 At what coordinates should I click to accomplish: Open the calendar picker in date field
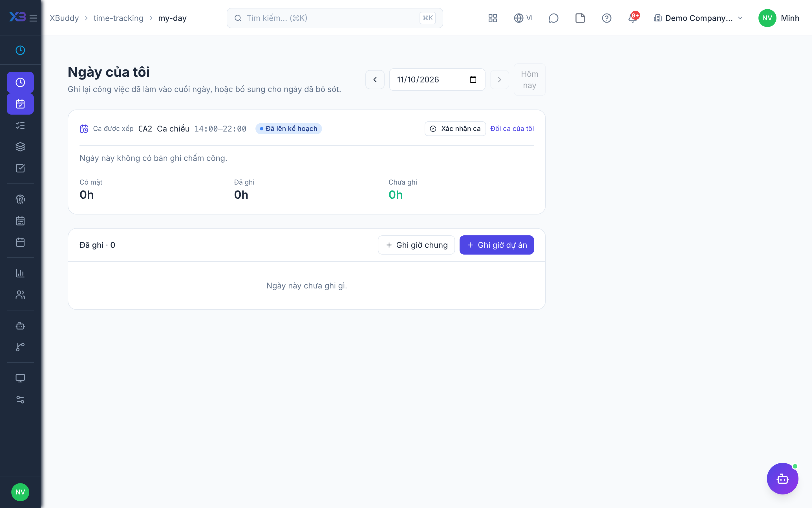point(473,80)
